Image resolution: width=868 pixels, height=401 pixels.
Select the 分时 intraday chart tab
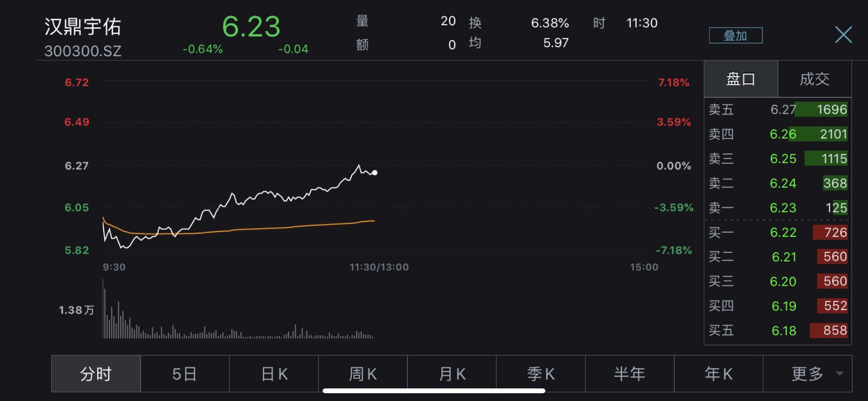click(x=96, y=373)
